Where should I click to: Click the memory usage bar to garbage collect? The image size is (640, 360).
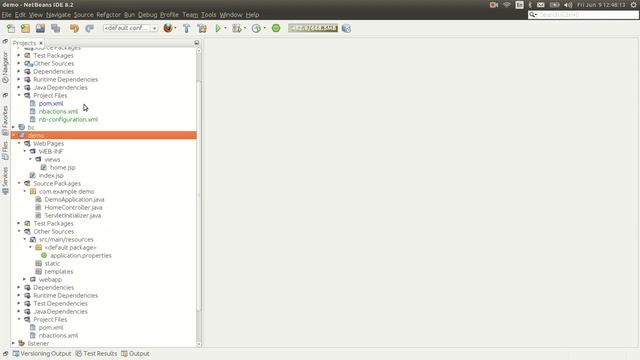313,28
